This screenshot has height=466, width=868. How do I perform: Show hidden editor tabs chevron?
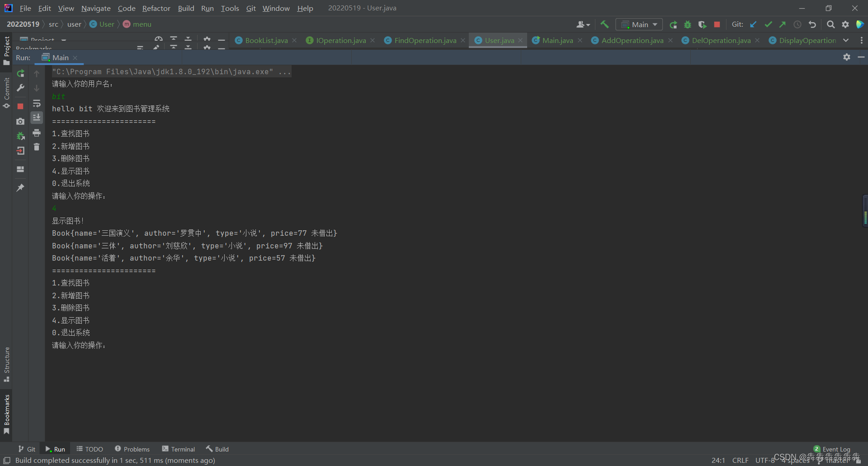coord(846,40)
